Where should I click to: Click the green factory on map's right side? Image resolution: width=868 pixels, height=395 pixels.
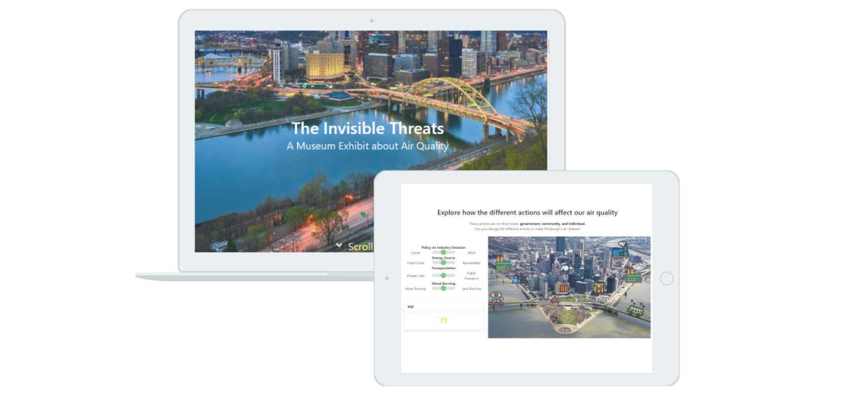(x=634, y=275)
